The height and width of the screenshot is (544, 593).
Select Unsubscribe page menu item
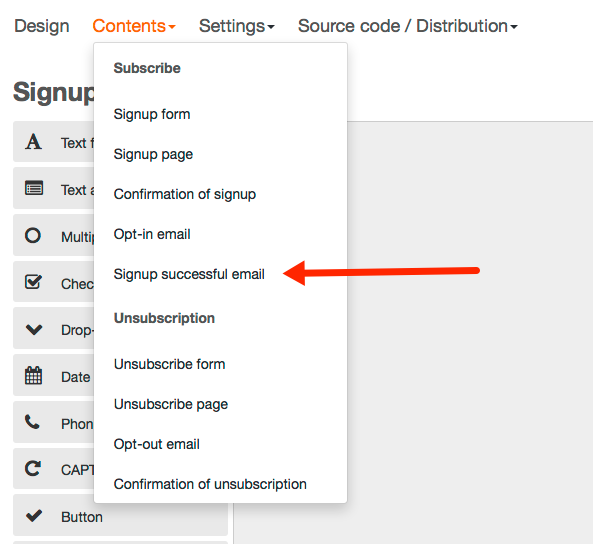171,404
